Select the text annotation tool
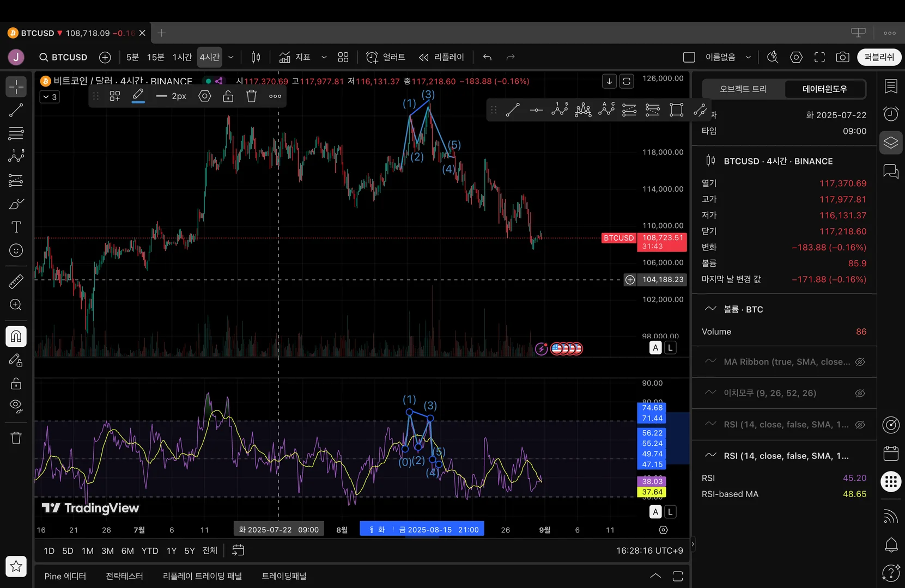 point(16,227)
